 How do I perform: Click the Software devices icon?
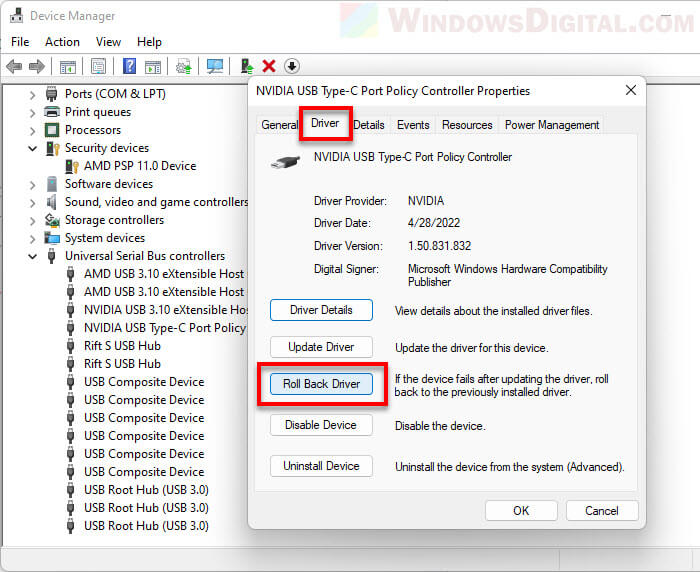tap(52, 184)
